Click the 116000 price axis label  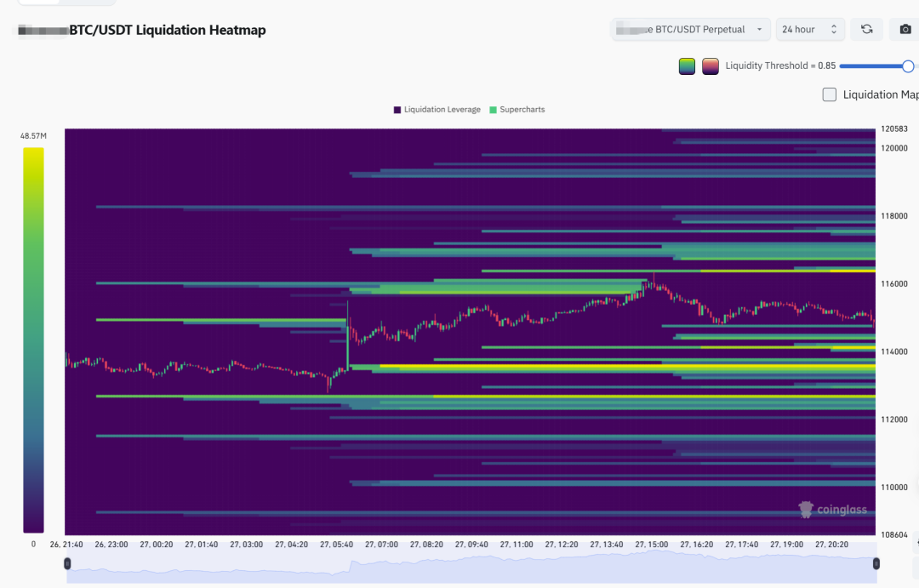893,284
